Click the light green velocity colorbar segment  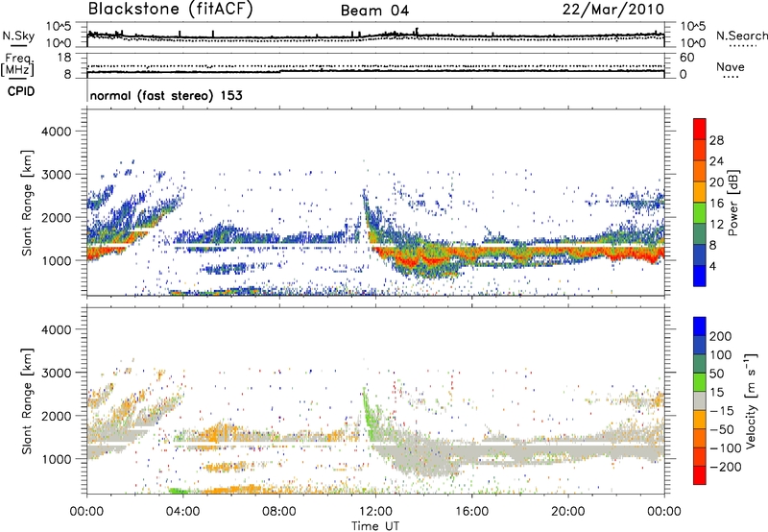[x=700, y=382]
